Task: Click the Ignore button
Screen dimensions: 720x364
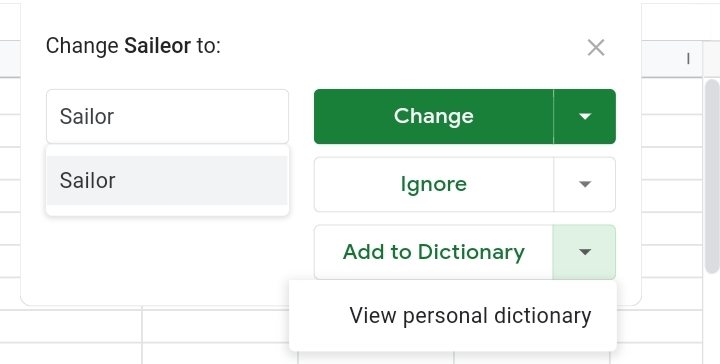Action: 433,184
